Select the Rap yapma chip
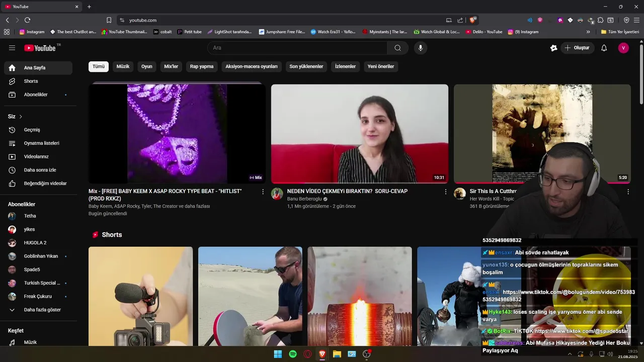Image resolution: width=644 pixels, height=362 pixels. [x=202, y=66]
